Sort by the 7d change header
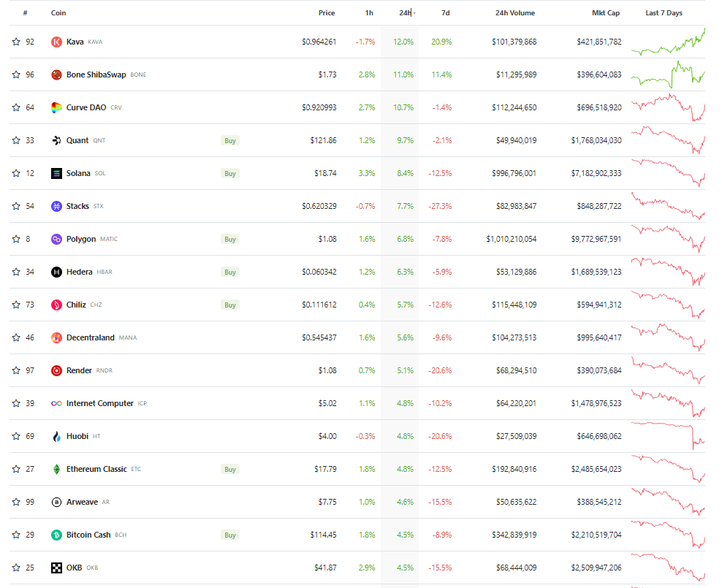Image resolution: width=722 pixels, height=588 pixels. [x=445, y=13]
